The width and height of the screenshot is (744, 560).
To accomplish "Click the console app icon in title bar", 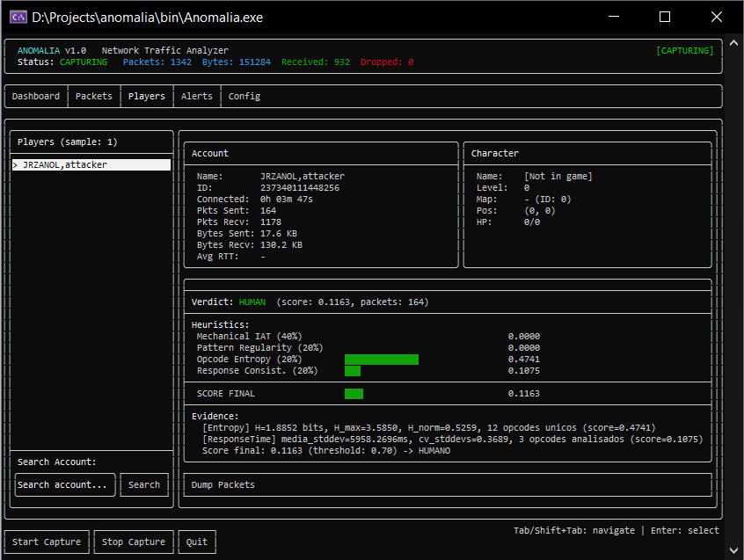I will coord(17,18).
